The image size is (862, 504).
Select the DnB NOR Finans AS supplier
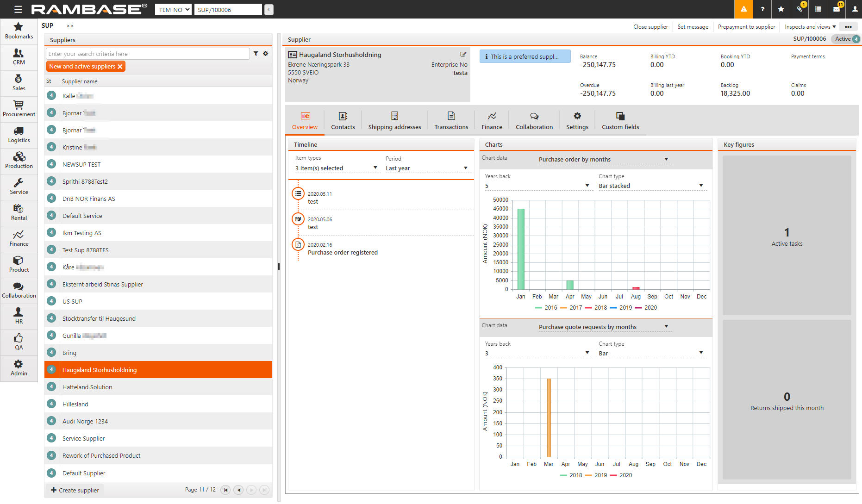click(158, 199)
